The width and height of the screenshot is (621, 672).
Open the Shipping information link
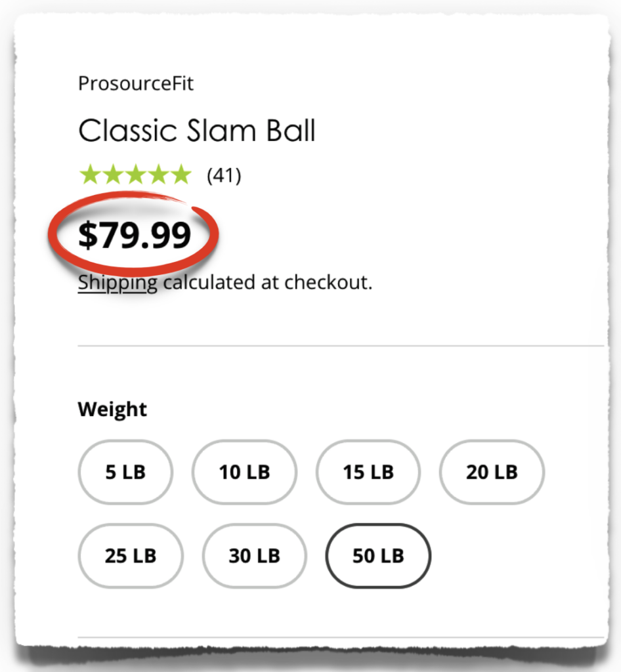point(117,282)
